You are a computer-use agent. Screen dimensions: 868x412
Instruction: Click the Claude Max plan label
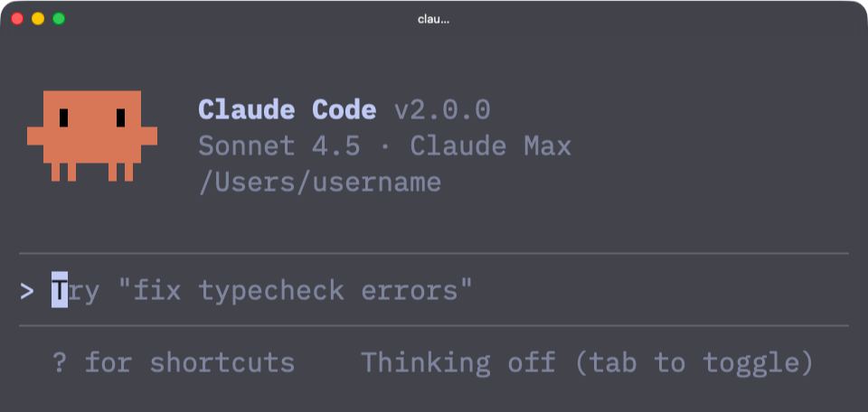(x=490, y=146)
